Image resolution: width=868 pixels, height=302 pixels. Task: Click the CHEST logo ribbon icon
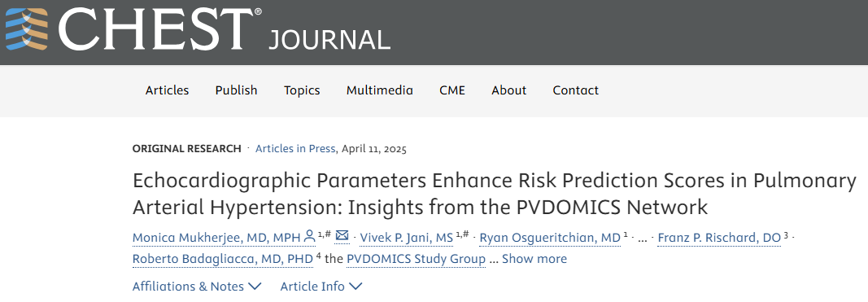pyautogui.click(x=27, y=30)
